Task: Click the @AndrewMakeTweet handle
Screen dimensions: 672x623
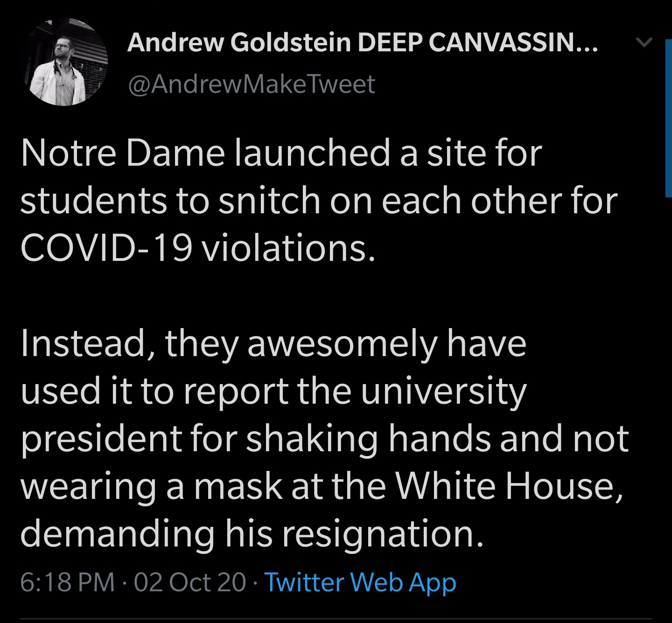Action: point(251,84)
